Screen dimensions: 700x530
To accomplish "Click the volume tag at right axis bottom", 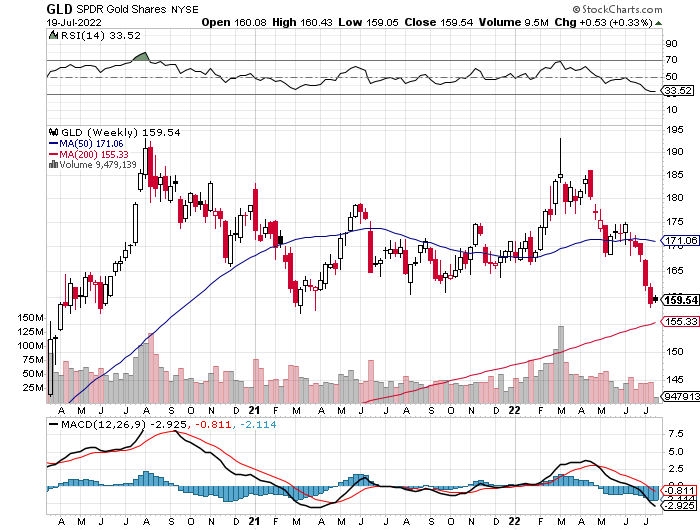I will (681, 396).
